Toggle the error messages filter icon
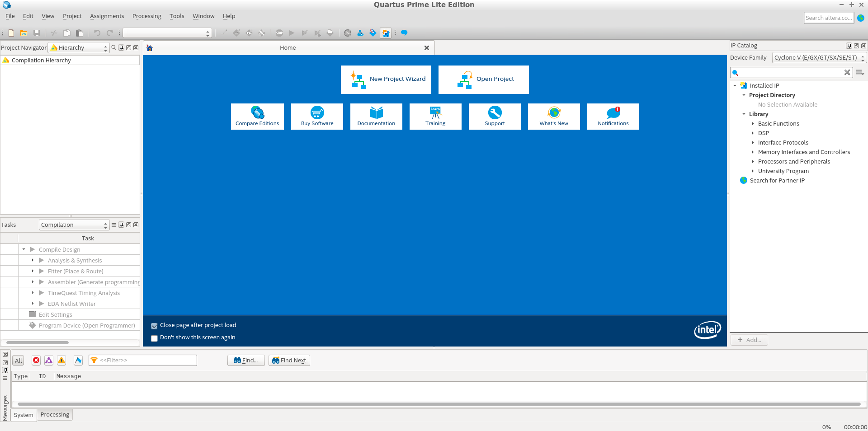 click(36, 360)
